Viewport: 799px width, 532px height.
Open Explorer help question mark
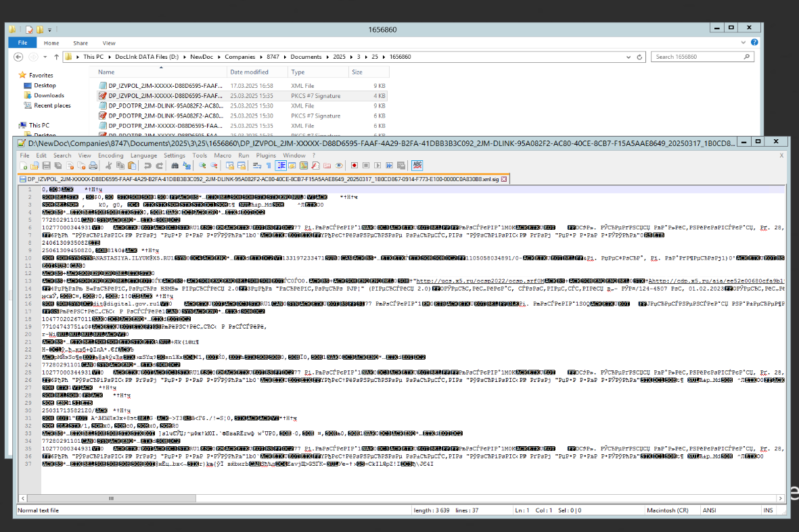coord(754,43)
